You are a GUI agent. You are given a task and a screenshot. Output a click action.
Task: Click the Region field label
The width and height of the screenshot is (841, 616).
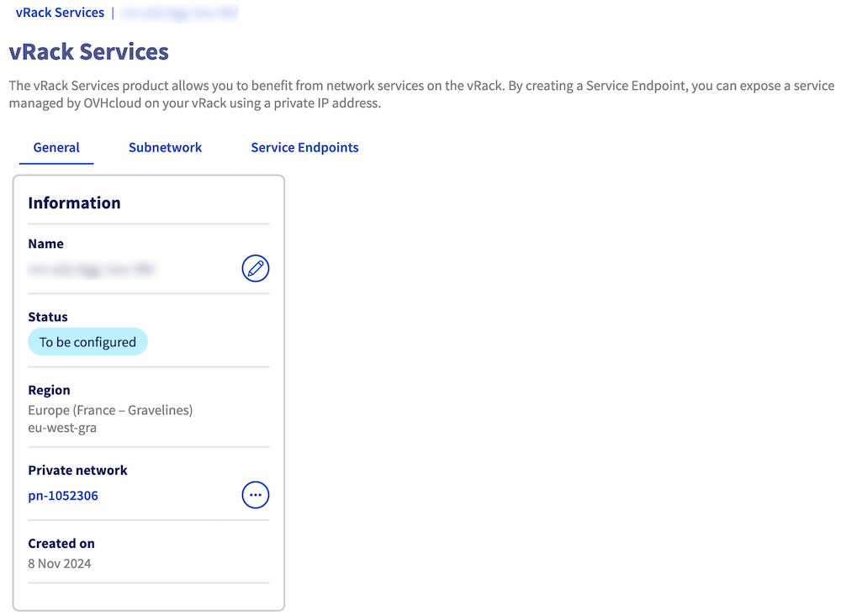[49, 390]
